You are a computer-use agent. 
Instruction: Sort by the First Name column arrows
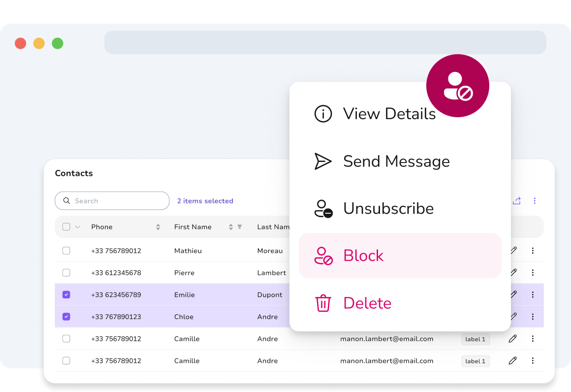click(x=231, y=227)
